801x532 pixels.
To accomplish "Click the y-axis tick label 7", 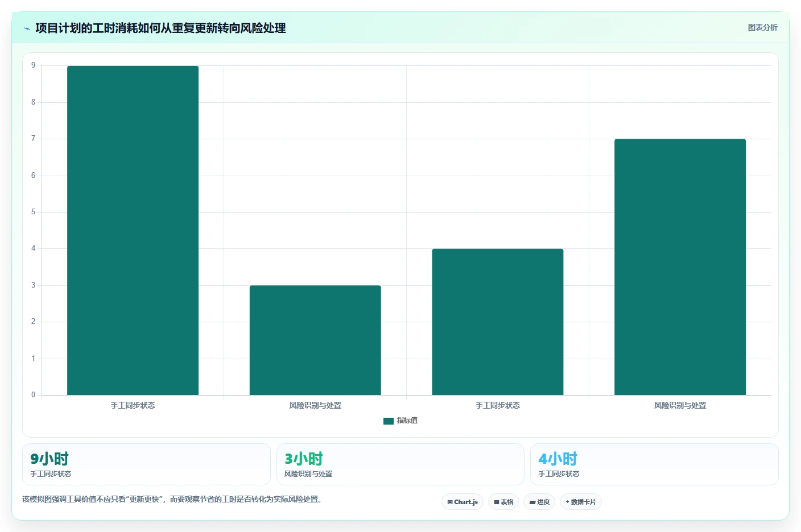I will (33, 139).
